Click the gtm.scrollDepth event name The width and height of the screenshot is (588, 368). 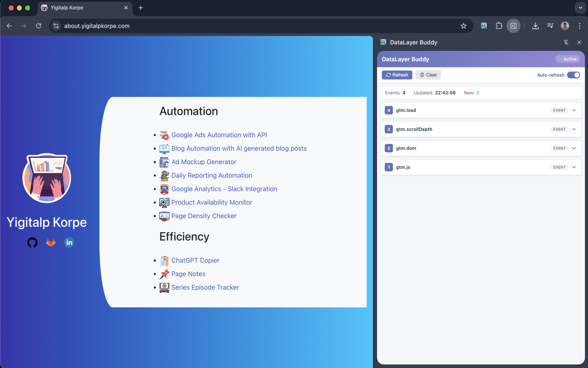click(414, 129)
